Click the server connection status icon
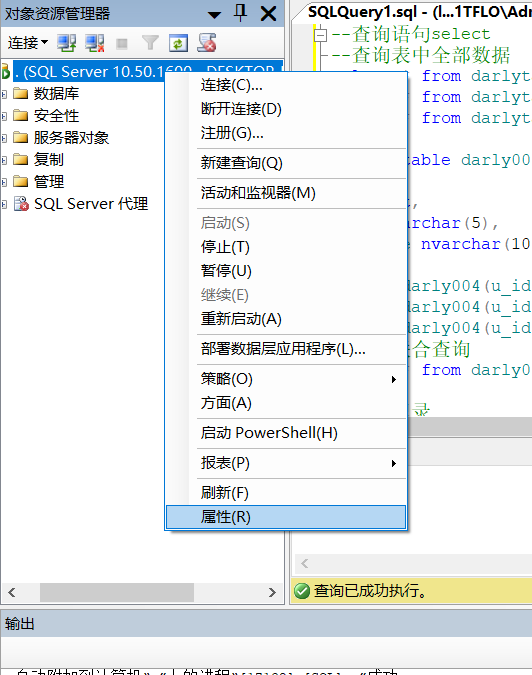This screenshot has width=532, height=675. pos(5,71)
